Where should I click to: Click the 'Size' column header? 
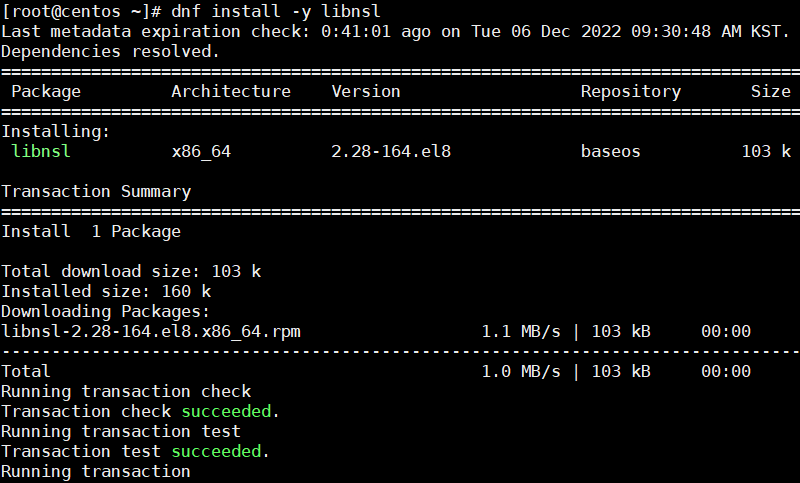tap(770, 91)
